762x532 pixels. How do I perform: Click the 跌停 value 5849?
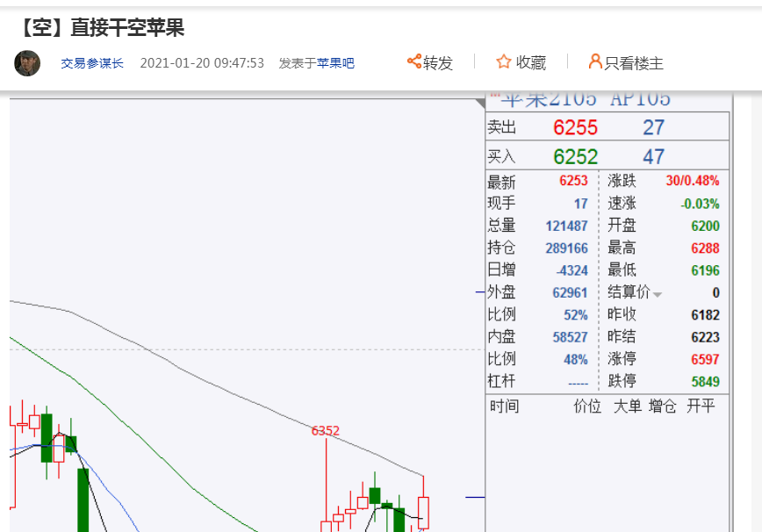[x=705, y=382]
